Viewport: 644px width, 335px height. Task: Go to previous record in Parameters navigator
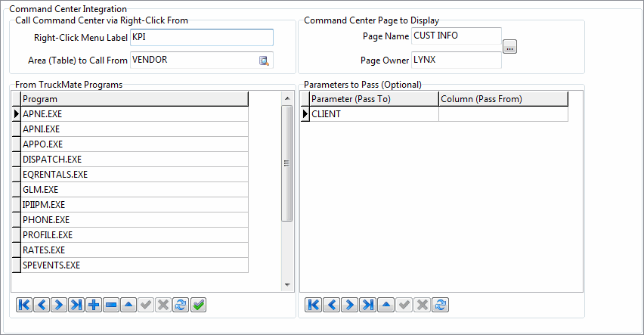tap(330, 305)
